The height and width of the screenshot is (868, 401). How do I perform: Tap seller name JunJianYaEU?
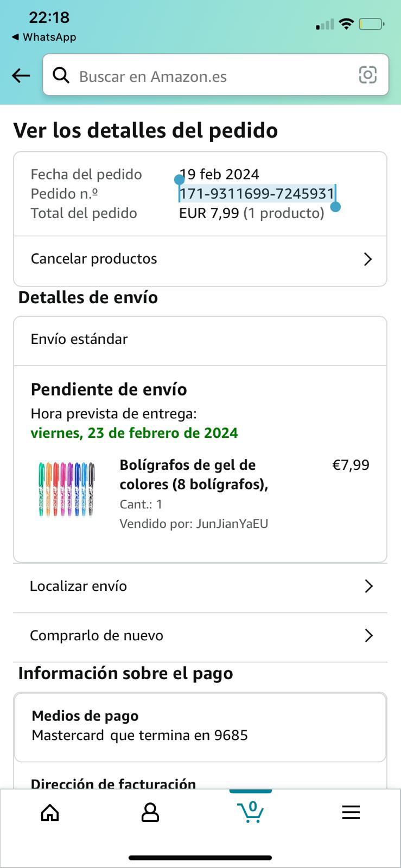(232, 524)
